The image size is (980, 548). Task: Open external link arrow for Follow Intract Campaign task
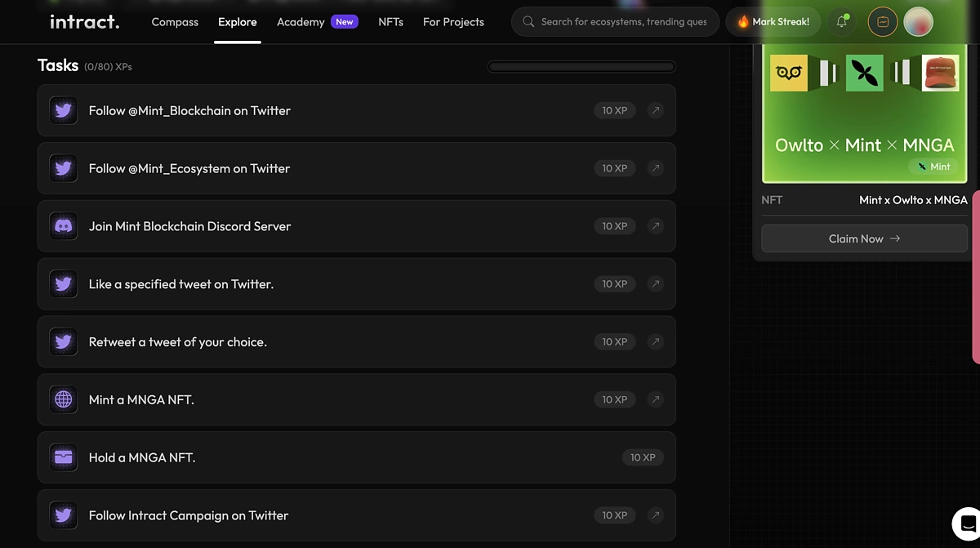coord(655,515)
